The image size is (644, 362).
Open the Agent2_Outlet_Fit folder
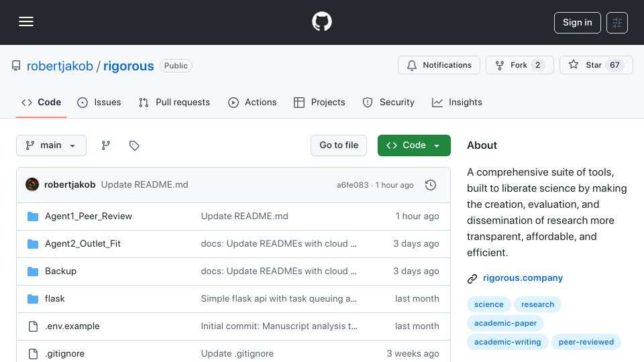(83, 244)
